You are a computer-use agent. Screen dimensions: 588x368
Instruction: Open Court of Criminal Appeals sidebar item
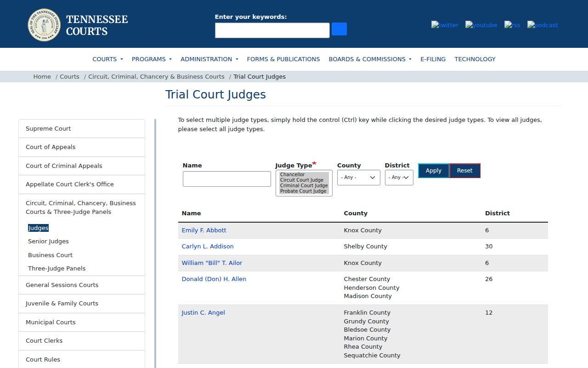coord(82,166)
